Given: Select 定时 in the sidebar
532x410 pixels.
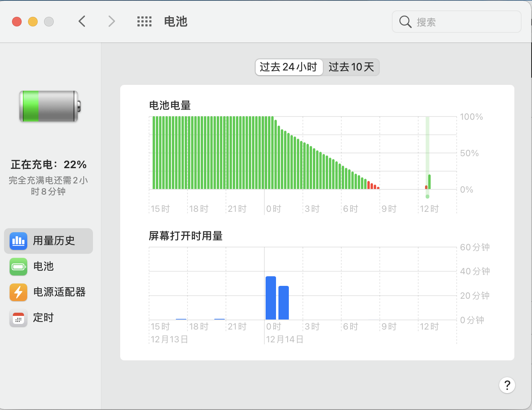Looking at the screenshot, I should (x=43, y=318).
